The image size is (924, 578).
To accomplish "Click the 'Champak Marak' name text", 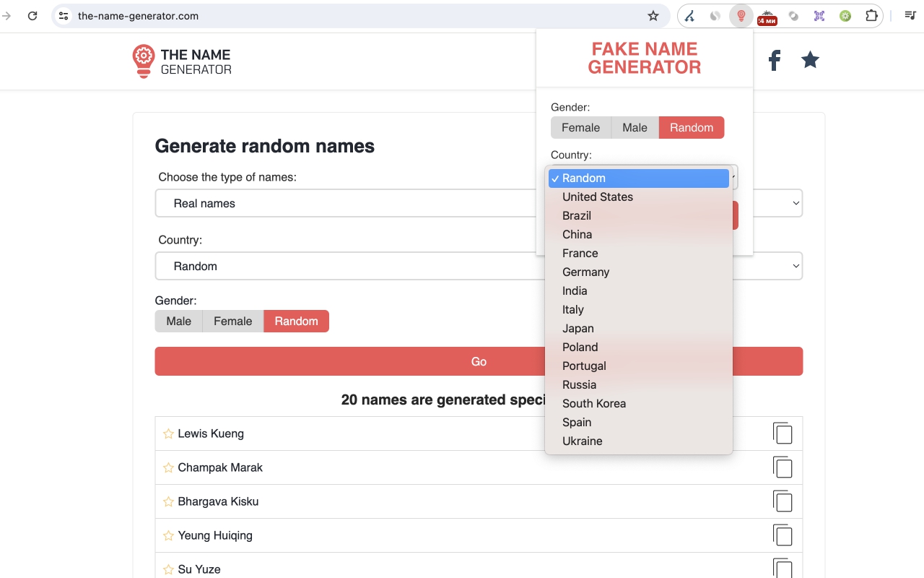I will pos(220,467).
